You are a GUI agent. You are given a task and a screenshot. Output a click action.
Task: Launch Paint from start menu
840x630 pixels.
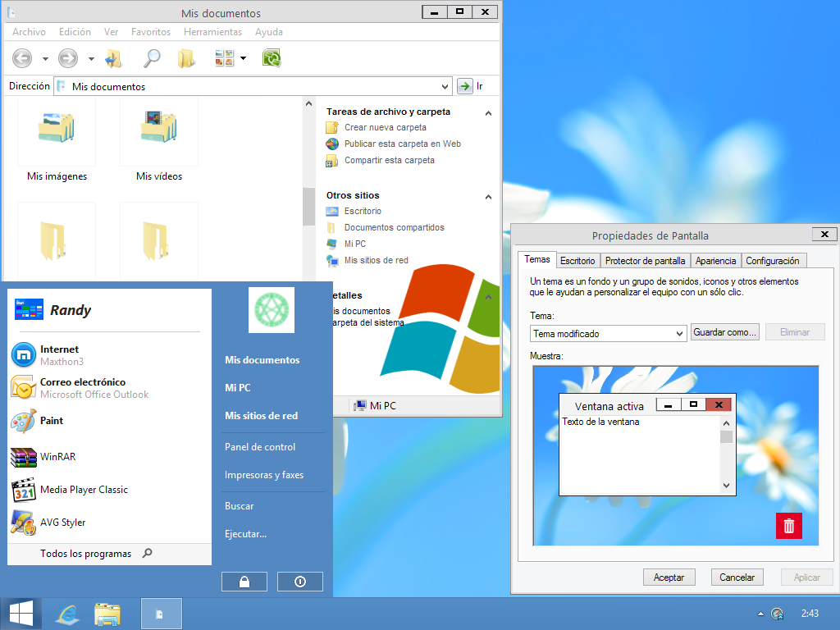24,421
